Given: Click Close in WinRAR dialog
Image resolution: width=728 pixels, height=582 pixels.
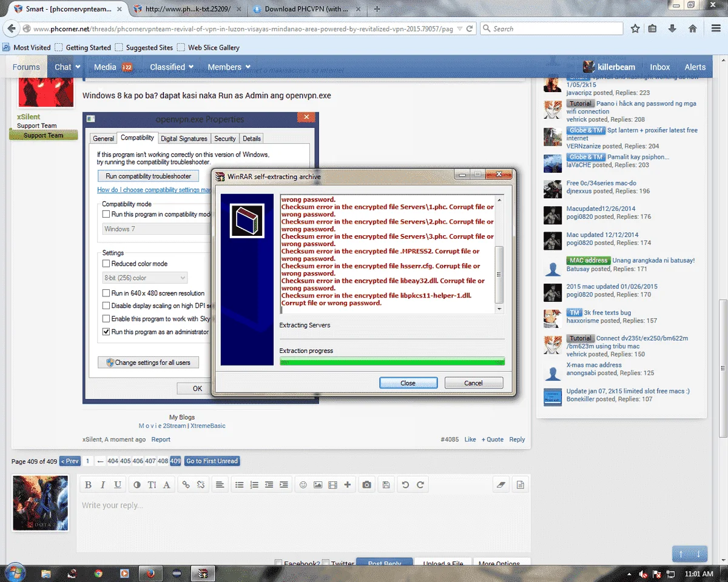Looking at the screenshot, I should 408,383.
